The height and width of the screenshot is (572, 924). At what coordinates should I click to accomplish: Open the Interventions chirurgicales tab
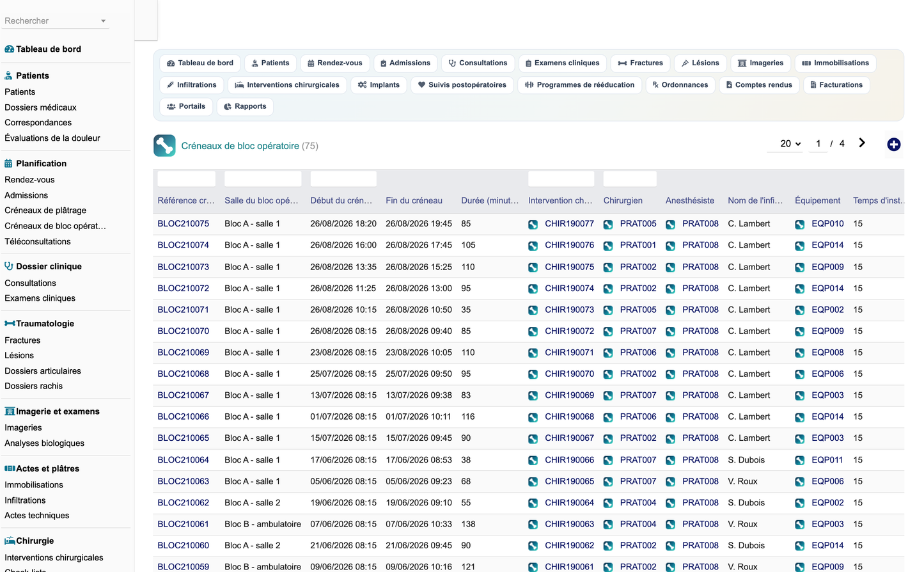287,85
